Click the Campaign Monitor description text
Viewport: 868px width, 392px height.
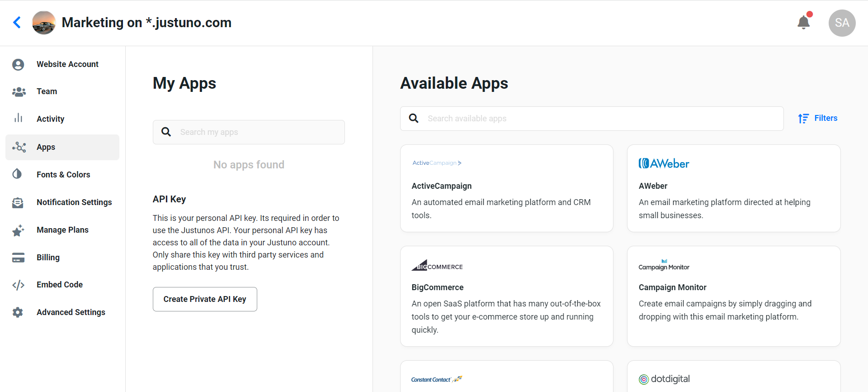click(725, 310)
